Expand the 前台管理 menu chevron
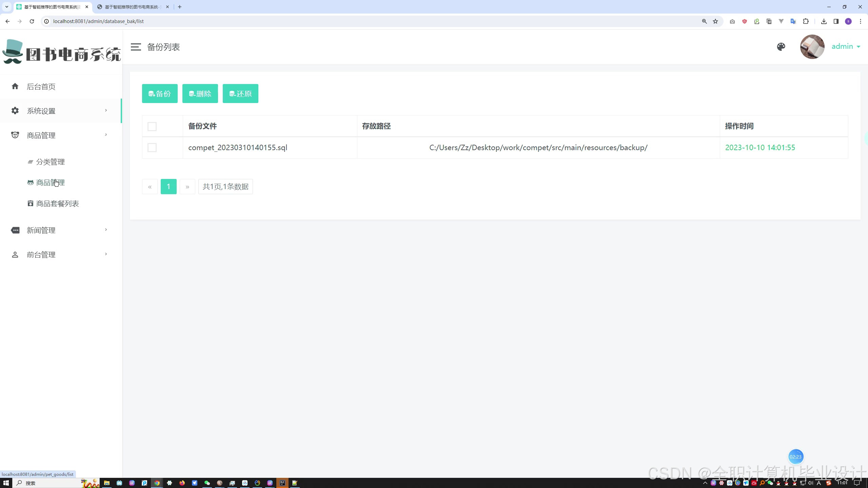 pyautogui.click(x=106, y=254)
